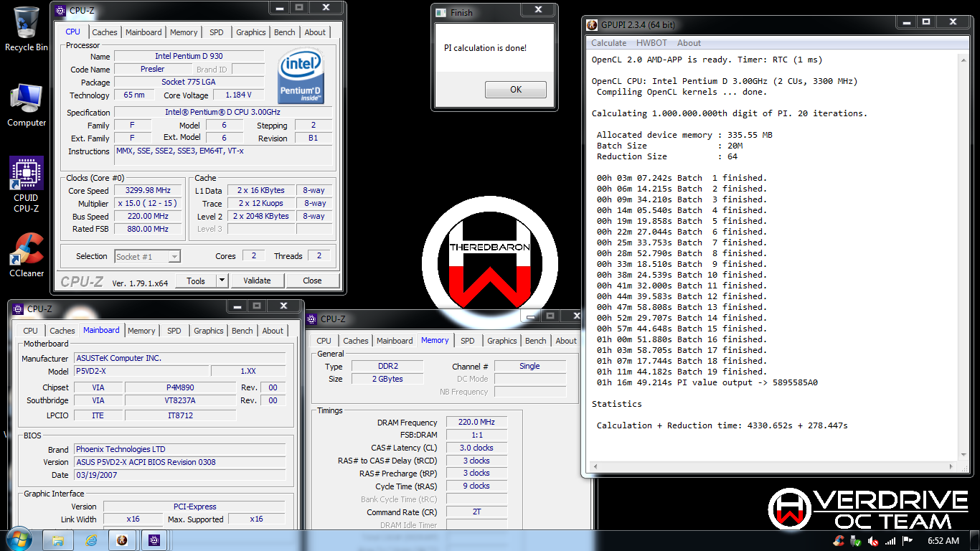
Task: Click the Memory CPU-Z window title icon
Action: point(312,319)
